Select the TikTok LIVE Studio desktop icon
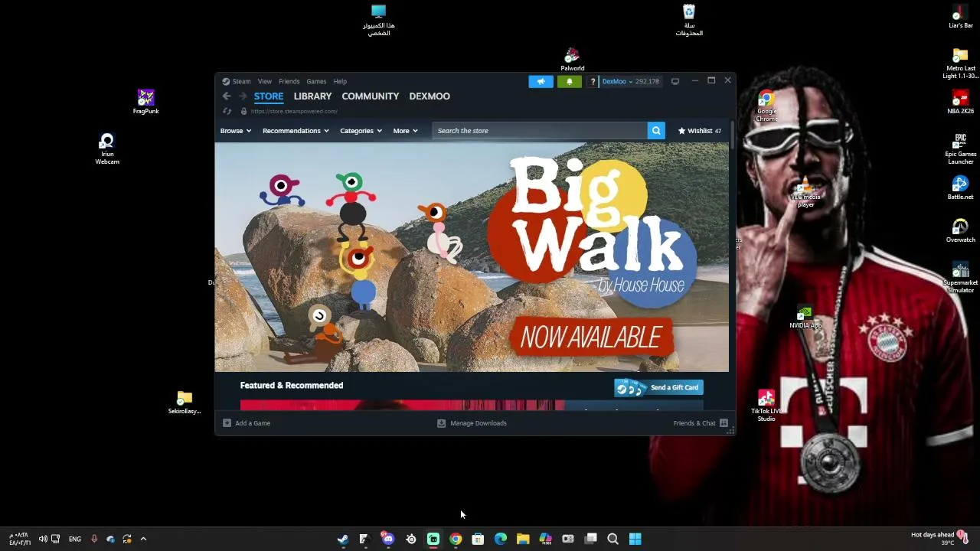 [x=766, y=406]
